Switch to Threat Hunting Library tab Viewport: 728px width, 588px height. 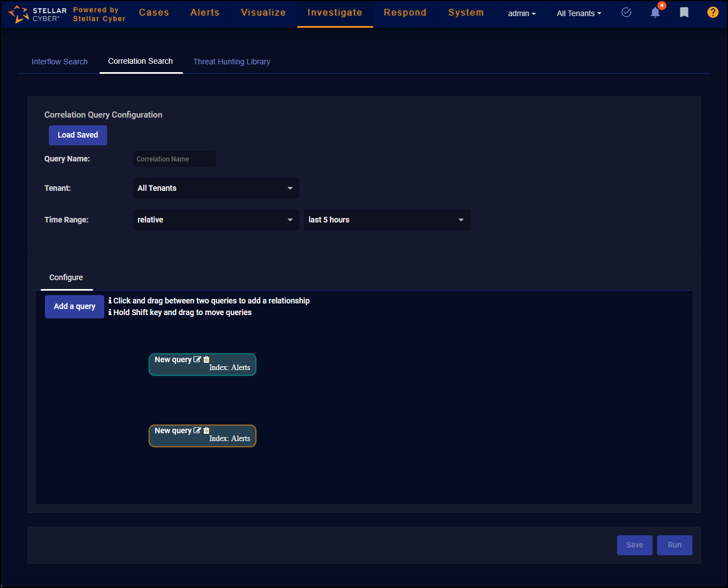pos(231,62)
